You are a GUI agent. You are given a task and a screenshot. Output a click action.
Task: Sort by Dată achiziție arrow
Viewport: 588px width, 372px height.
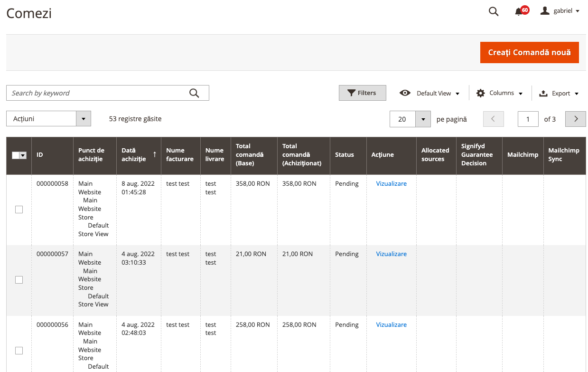(155, 154)
